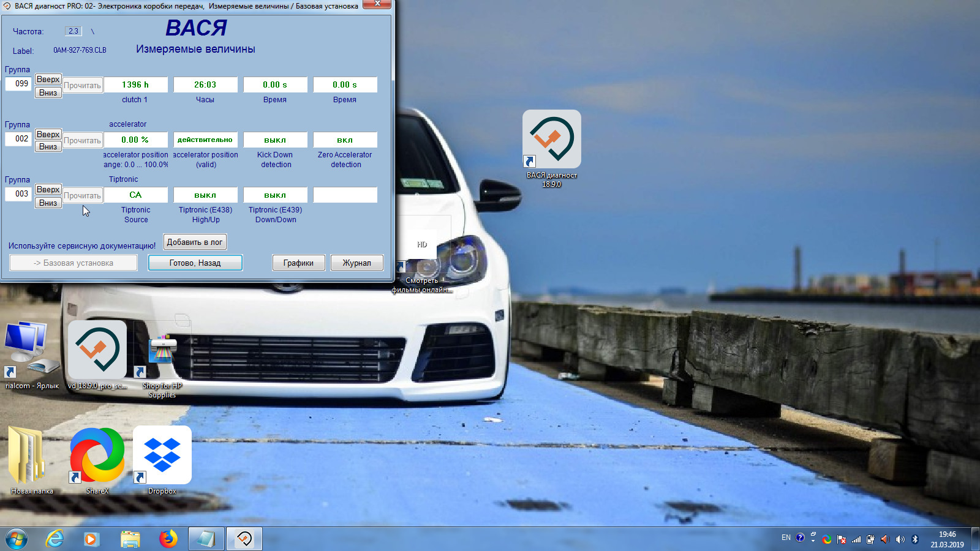Step group 099 up with Вверх
This screenshot has width=980, height=551.
click(48, 79)
